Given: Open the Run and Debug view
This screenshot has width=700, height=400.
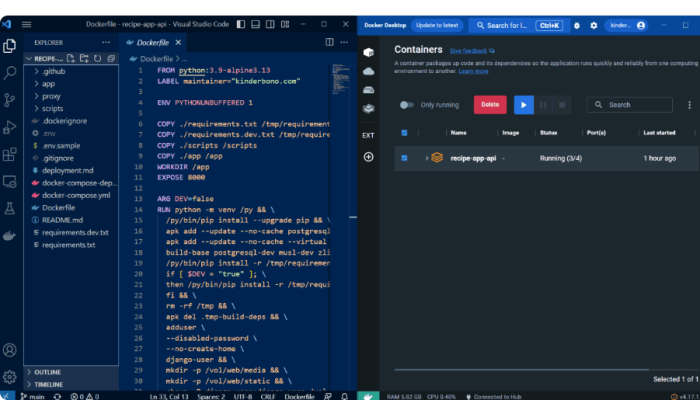Looking at the screenshot, I should pyautogui.click(x=9, y=128).
